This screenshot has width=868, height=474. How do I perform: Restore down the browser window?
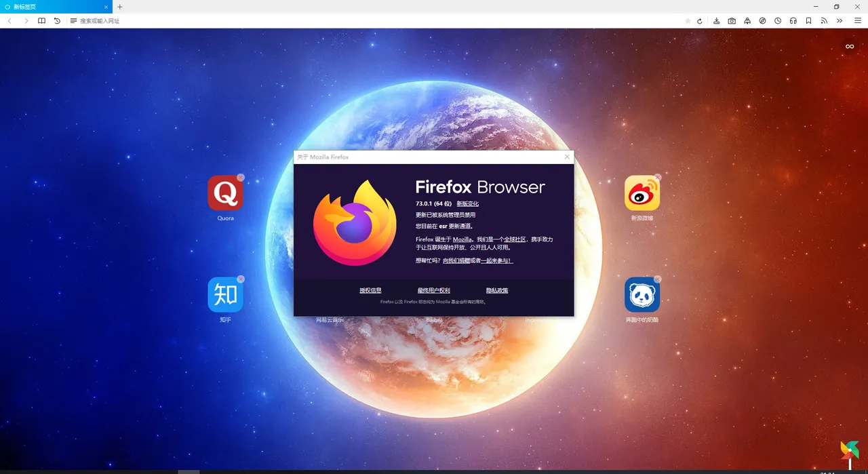click(x=837, y=7)
